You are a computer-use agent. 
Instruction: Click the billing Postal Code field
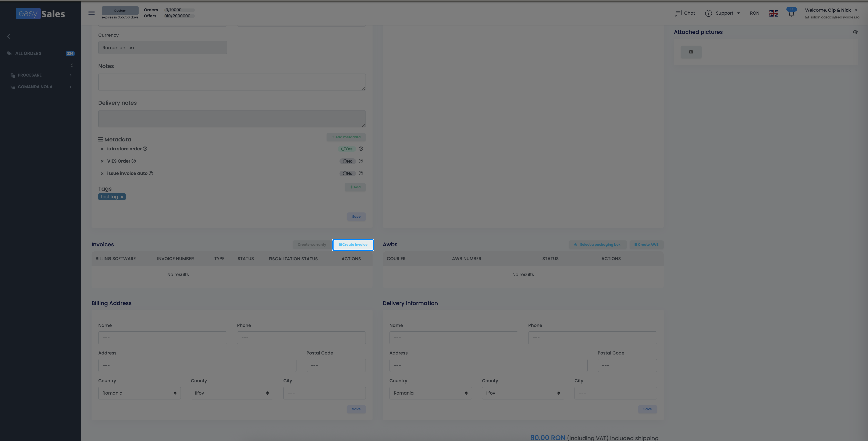click(x=336, y=366)
